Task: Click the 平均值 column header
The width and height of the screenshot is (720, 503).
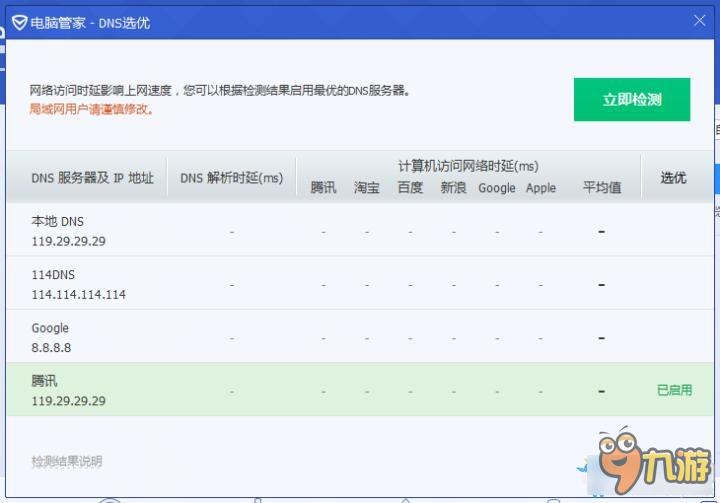Action: pyautogui.click(x=602, y=187)
